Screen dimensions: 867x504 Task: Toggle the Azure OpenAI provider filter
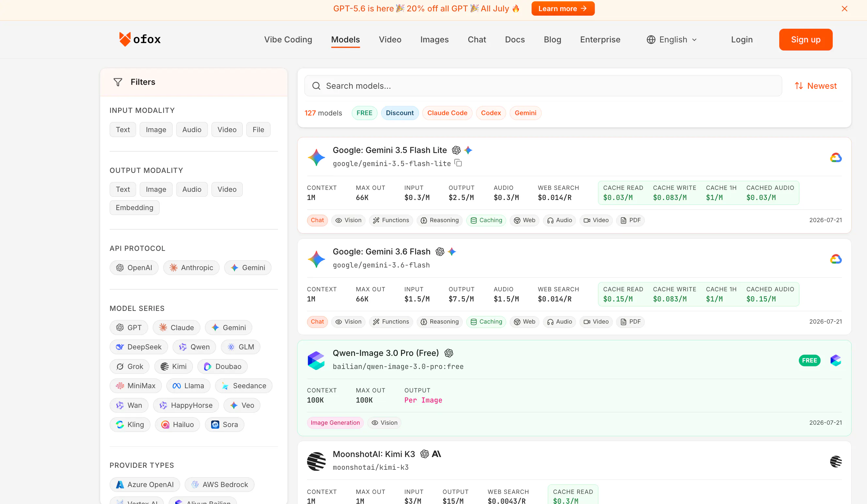coord(145,485)
